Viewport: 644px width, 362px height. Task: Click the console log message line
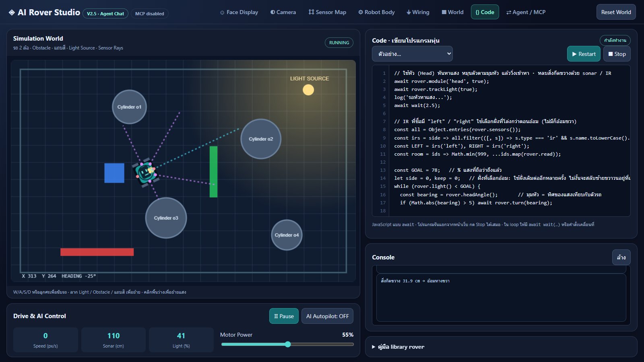tap(415, 281)
